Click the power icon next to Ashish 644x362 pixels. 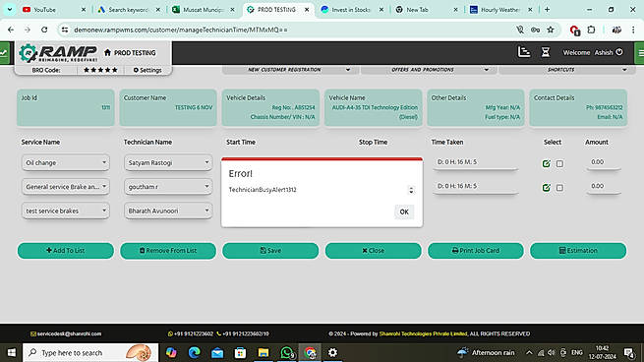click(619, 52)
